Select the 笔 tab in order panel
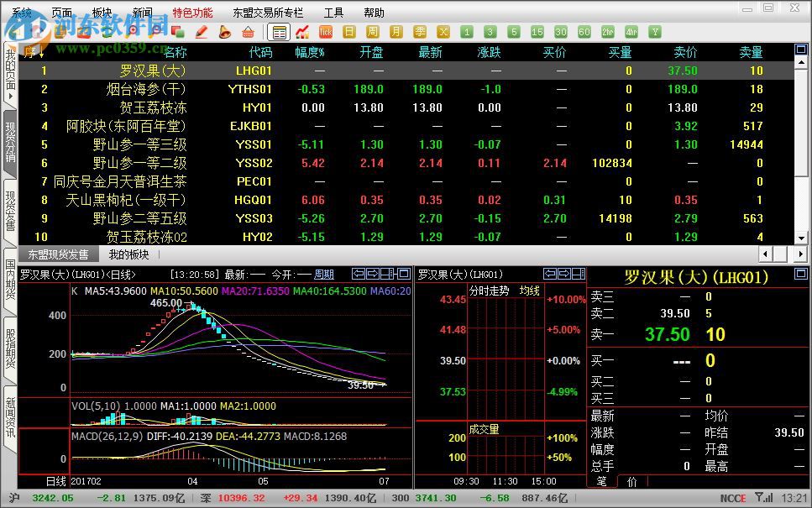Image resolution: width=812 pixels, height=508 pixels. coord(602,482)
